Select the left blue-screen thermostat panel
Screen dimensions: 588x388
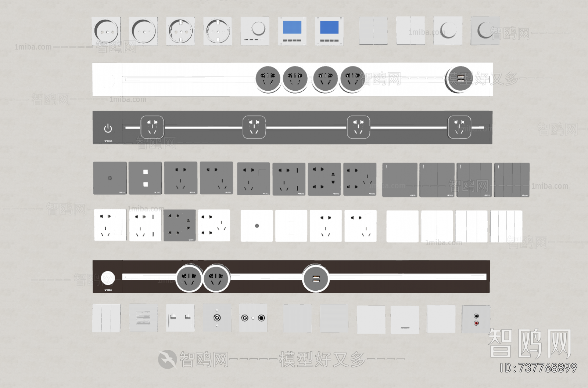(292, 31)
